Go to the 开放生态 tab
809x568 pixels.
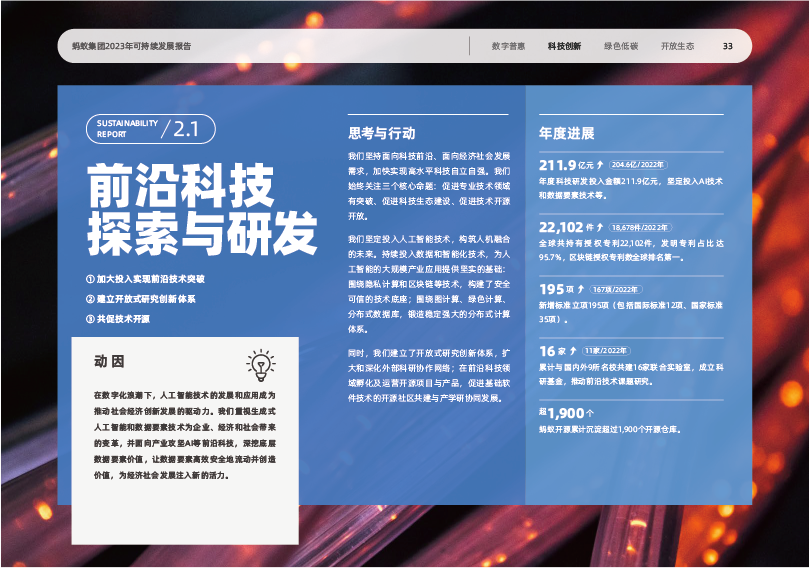[677, 47]
